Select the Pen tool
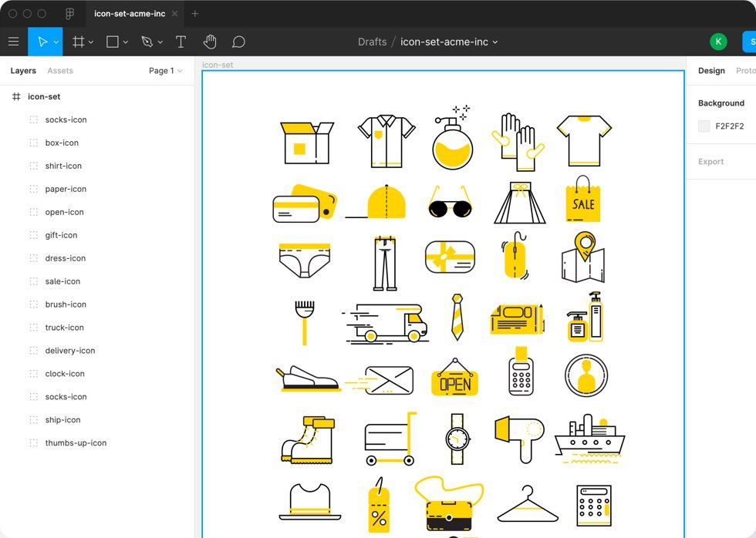 pos(147,42)
